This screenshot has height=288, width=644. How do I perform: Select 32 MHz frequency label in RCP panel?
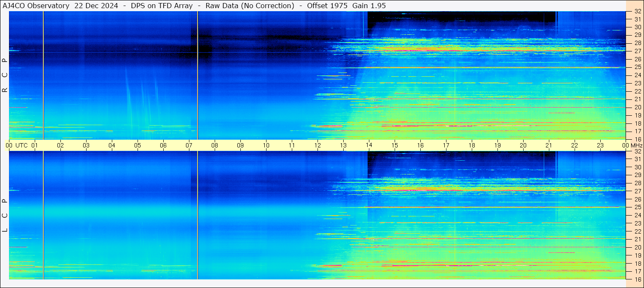[637, 11]
